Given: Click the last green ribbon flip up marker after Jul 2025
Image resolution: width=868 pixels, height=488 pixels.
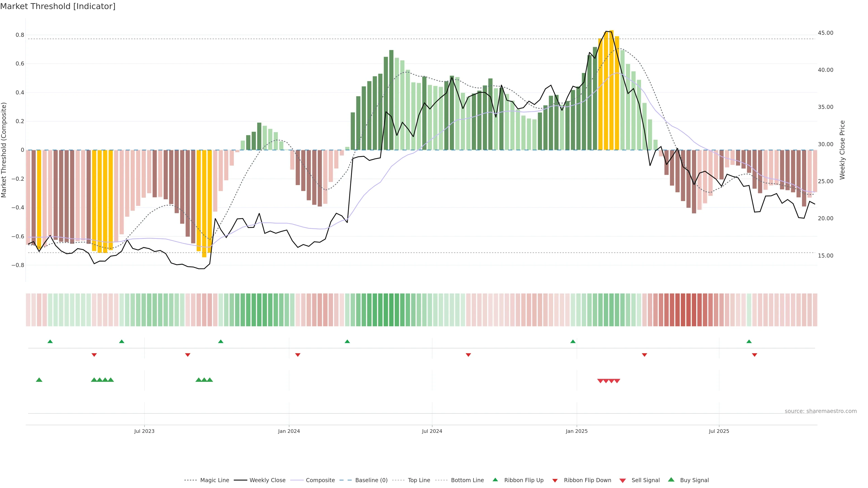Looking at the screenshot, I should point(749,342).
